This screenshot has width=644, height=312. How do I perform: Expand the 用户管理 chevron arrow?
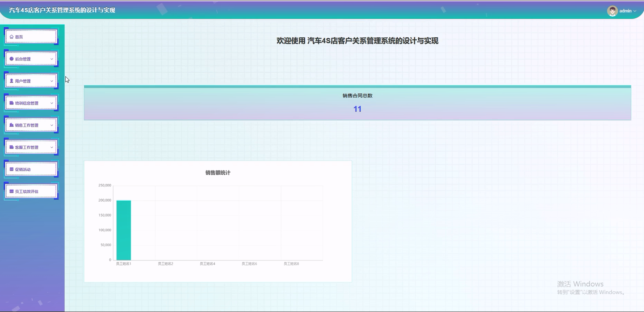[x=52, y=81]
